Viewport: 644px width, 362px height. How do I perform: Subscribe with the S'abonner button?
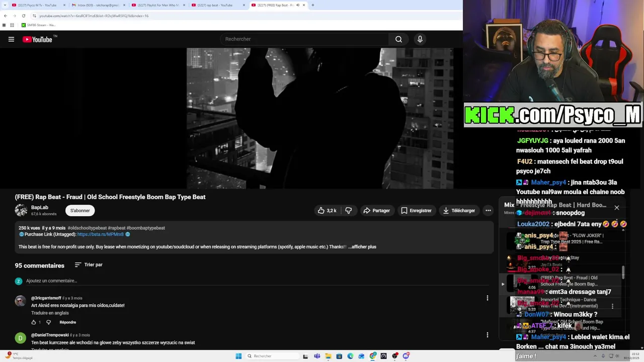pos(80,211)
